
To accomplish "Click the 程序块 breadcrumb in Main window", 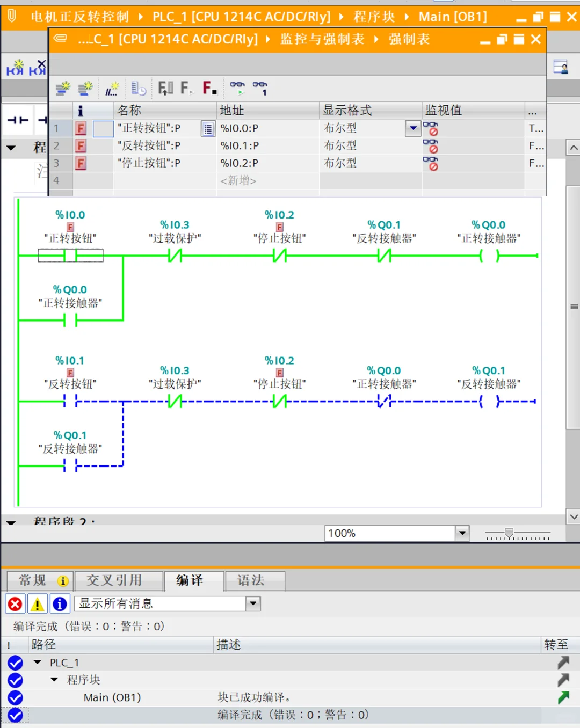I will pyautogui.click(x=374, y=17).
